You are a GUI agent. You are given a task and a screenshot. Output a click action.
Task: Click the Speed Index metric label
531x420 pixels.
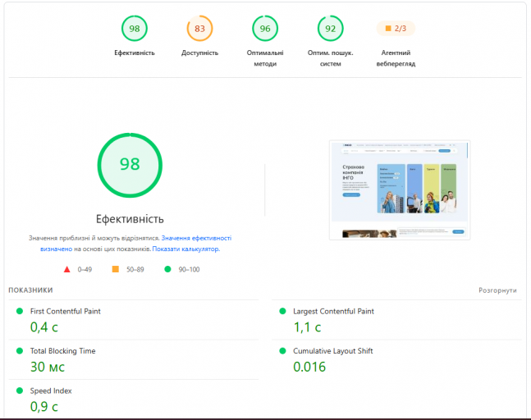click(x=51, y=391)
